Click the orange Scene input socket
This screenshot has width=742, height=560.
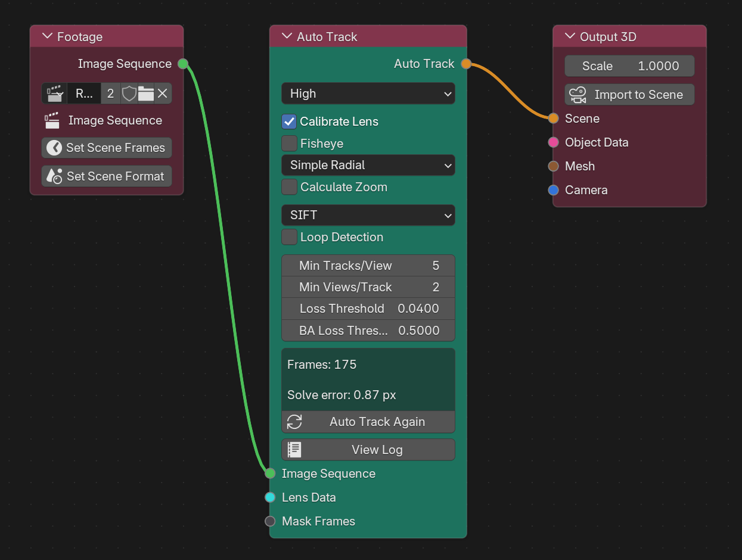click(553, 119)
